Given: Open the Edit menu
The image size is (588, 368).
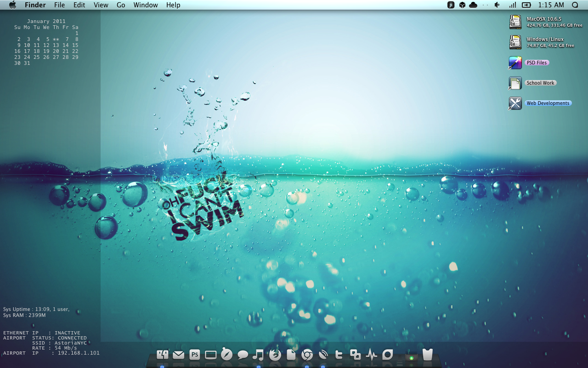Looking at the screenshot, I should (79, 5).
